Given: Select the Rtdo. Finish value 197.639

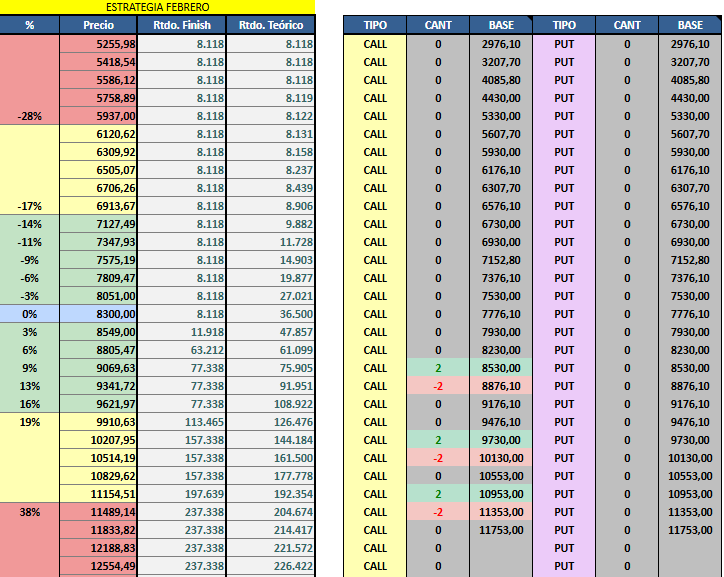Looking at the screenshot, I should (181, 494).
